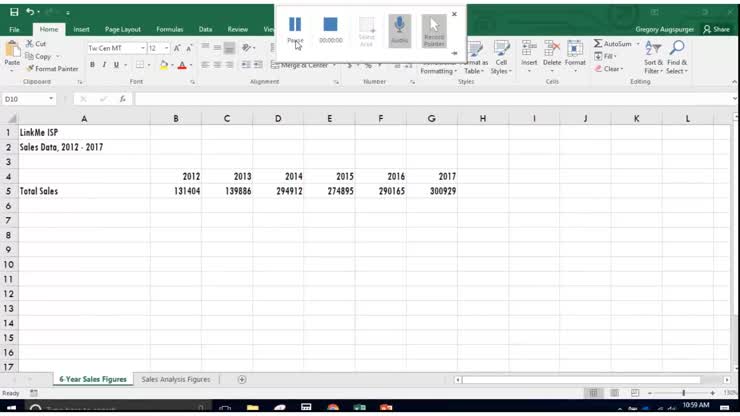Screen dimensions: 740x416
Task: Open Conditional Formatting menu
Action: [438, 68]
